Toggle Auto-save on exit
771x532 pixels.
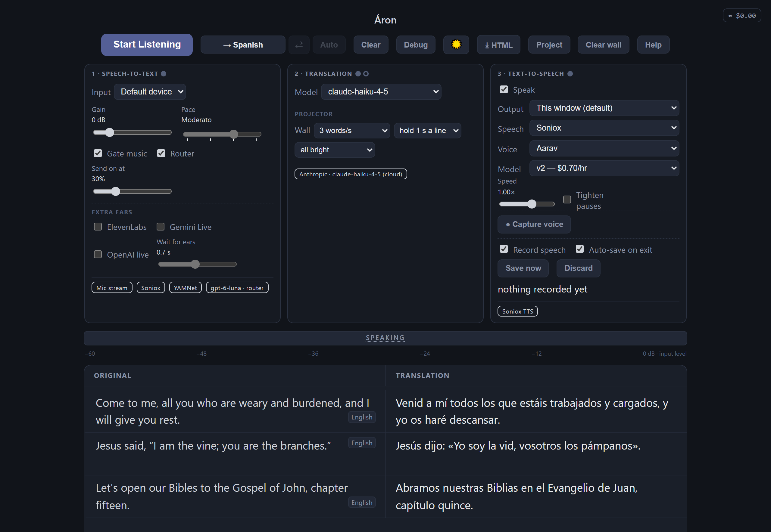click(580, 249)
